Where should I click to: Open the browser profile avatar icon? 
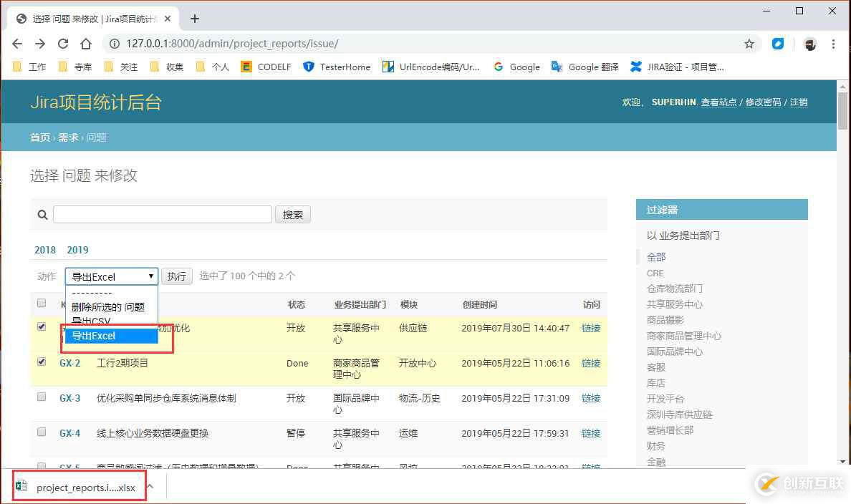tap(810, 44)
